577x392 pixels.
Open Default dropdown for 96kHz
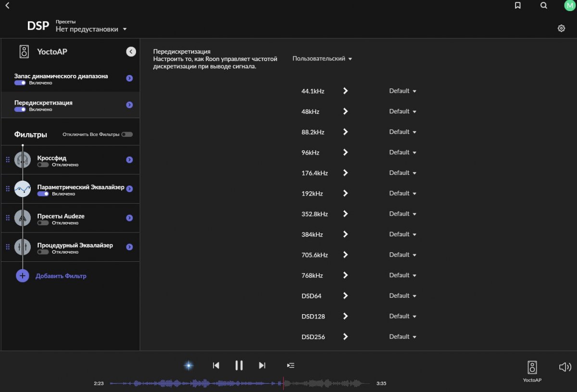[402, 152]
